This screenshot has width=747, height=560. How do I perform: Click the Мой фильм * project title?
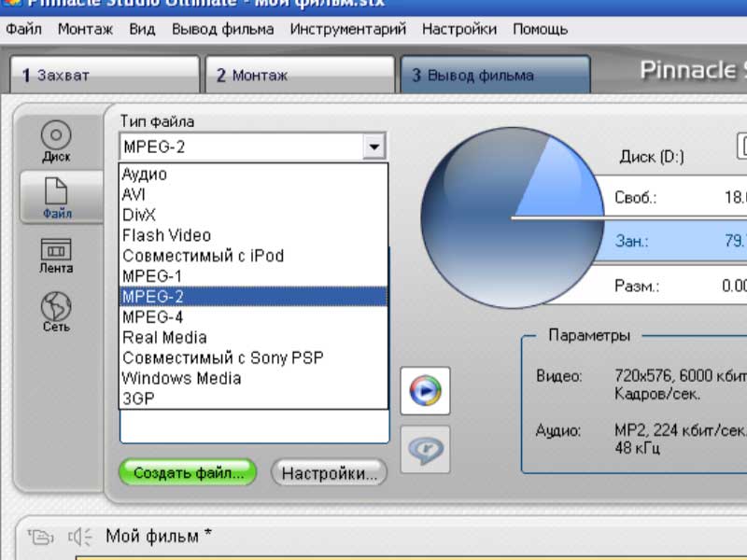159,536
